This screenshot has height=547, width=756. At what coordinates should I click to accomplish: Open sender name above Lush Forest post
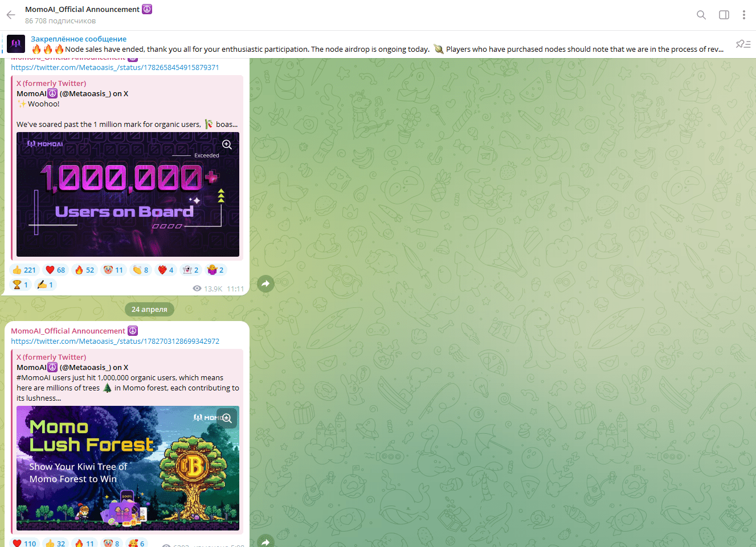(x=74, y=331)
